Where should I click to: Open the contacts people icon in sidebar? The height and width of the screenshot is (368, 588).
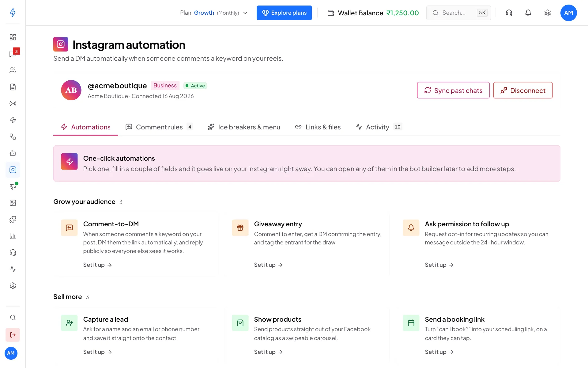pos(13,70)
